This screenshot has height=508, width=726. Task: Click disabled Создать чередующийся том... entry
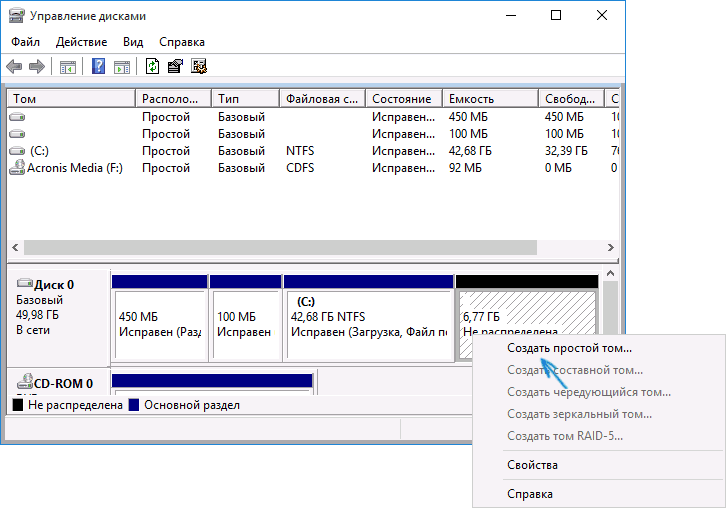(588, 392)
